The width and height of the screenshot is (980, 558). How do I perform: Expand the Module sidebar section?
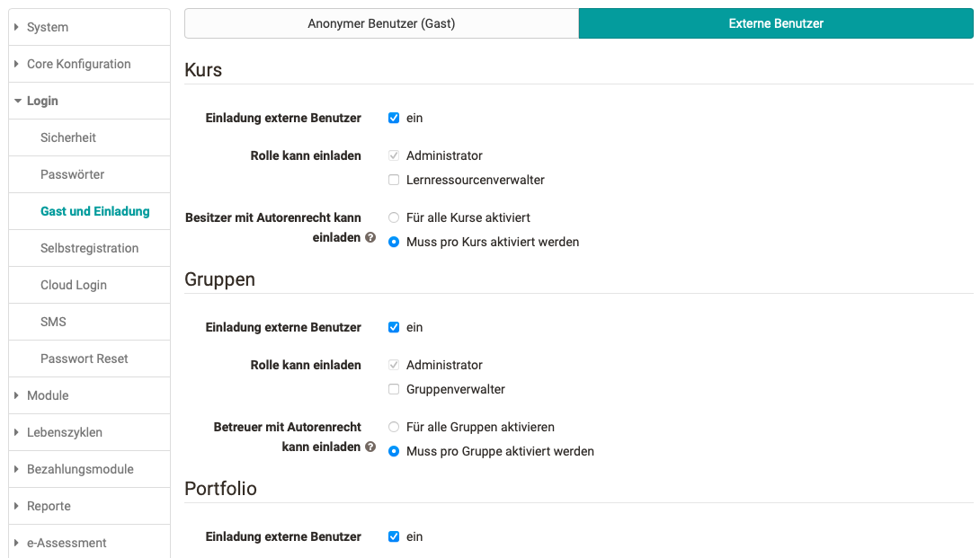coord(48,395)
